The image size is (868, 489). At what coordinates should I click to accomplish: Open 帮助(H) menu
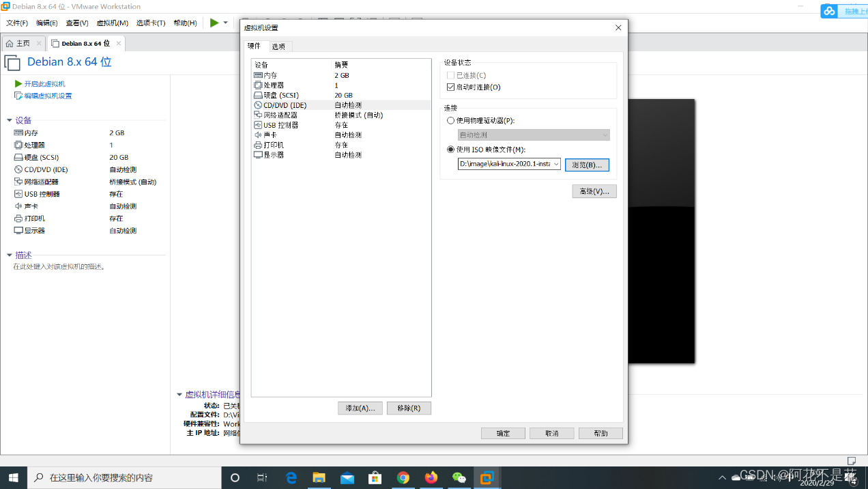tap(185, 23)
